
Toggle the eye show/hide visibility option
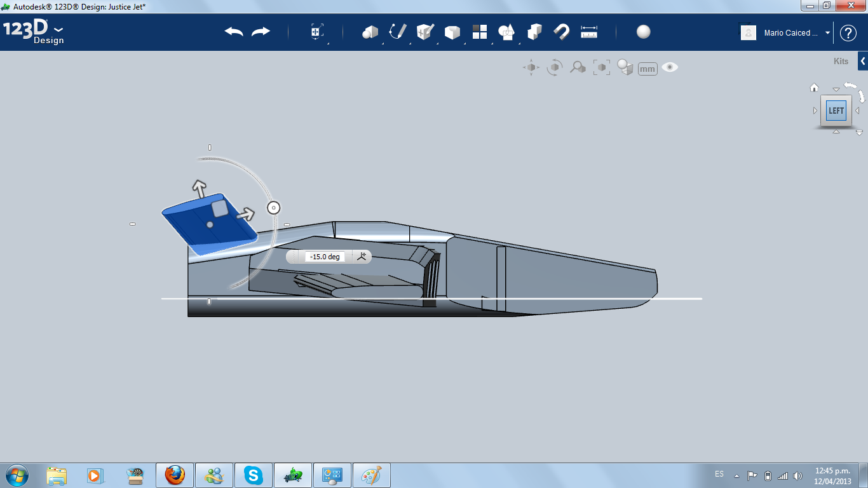click(670, 67)
